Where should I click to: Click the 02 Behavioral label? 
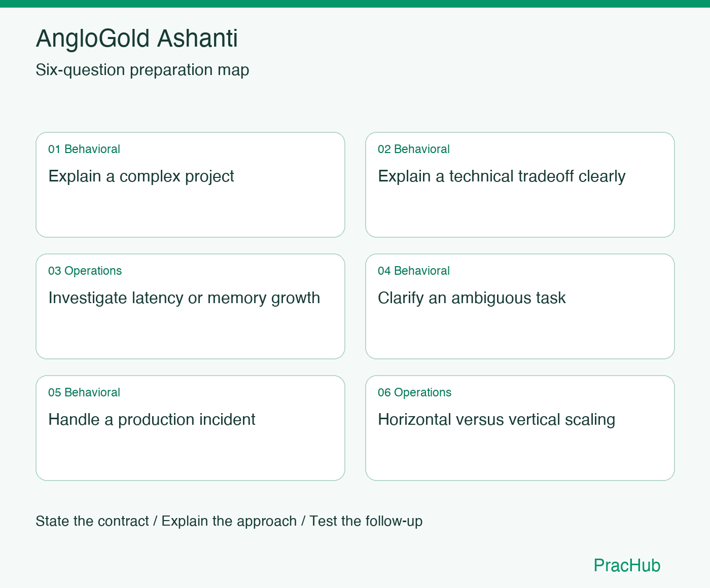tap(414, 149)
